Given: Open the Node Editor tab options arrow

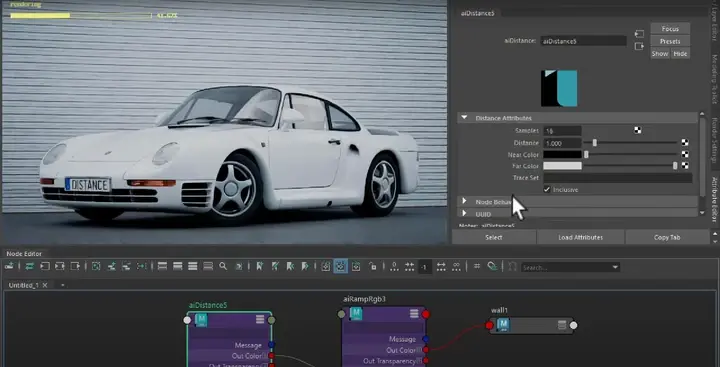Looking at the screenshot, I should 62,285.
